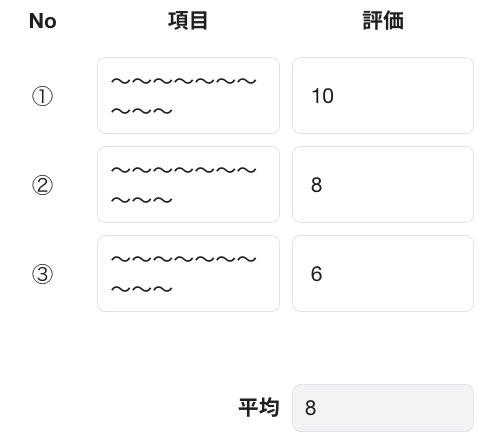The image size is (503, 446).
Task: Select the item text field in row ②
Action: [188, 184]
